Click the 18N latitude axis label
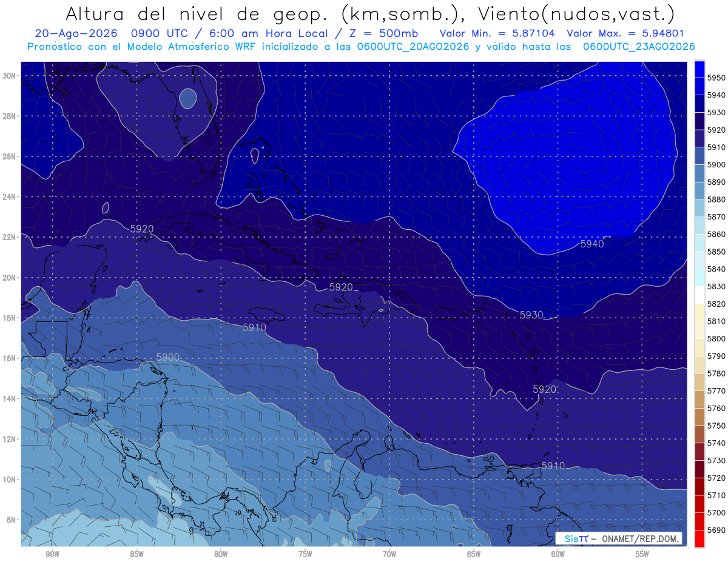 [10, 318]
